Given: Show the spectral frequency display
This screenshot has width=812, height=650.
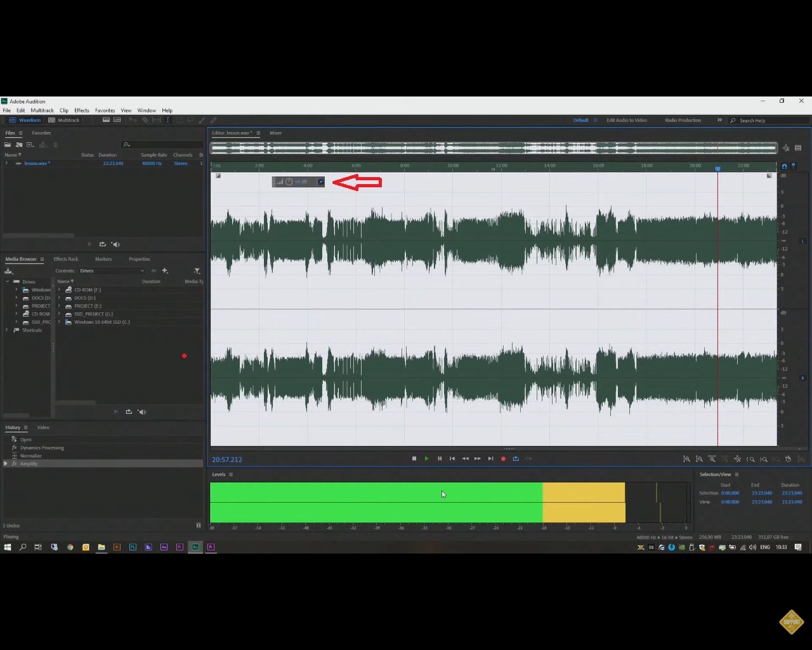Looking at the screenshot, I should pyautogui.click(x=106, y=120).
